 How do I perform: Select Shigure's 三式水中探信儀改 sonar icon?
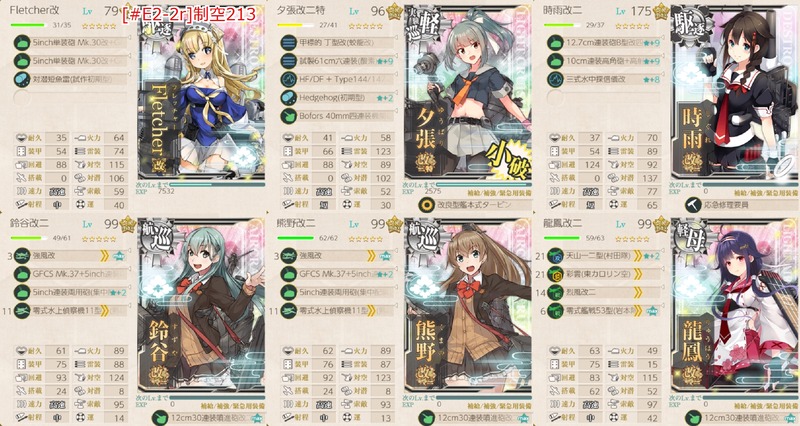click(x=555, y=80)
